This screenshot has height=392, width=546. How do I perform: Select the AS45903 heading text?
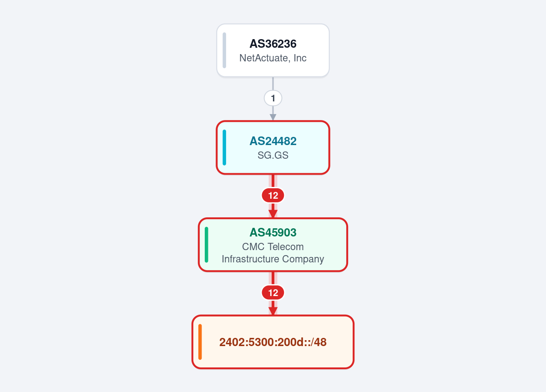[x=273, y=232]
